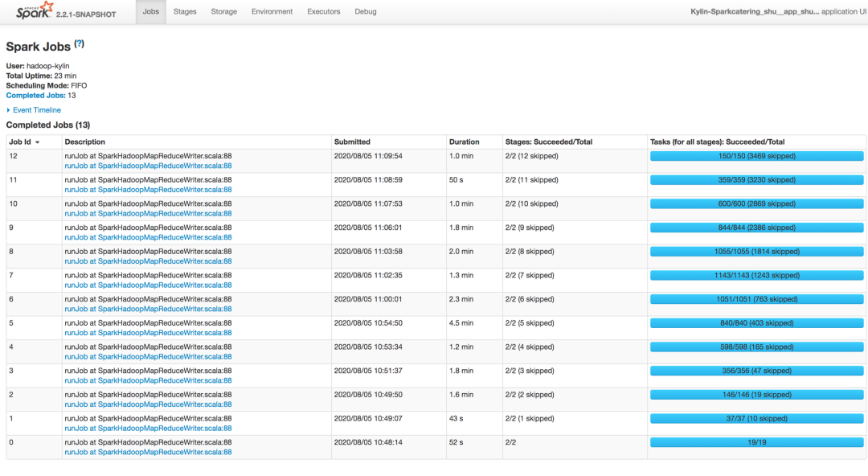Viewport: 868px width, 476px height.
Task: Click the help (?) link beside Spark Jobs
Action: (79, 44)
